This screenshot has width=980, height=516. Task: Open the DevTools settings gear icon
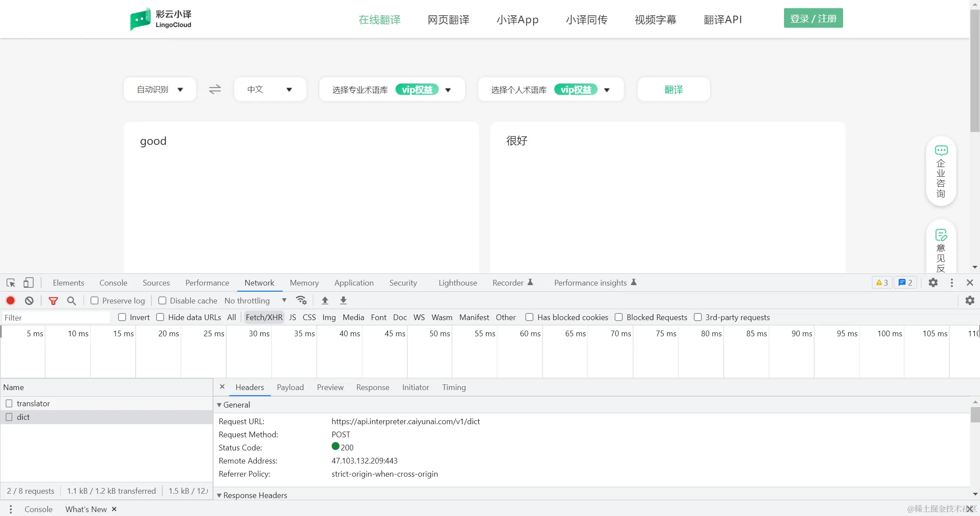(x=933, y=283)
